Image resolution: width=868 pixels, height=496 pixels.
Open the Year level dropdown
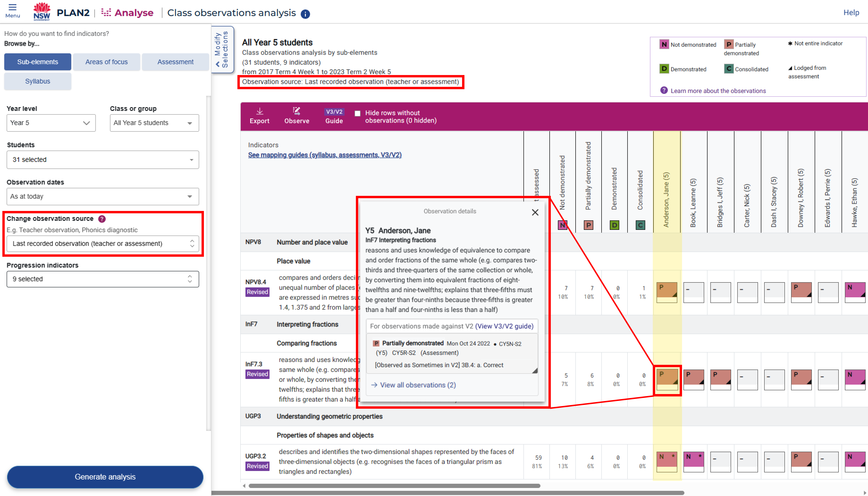(x=51, y=123)
